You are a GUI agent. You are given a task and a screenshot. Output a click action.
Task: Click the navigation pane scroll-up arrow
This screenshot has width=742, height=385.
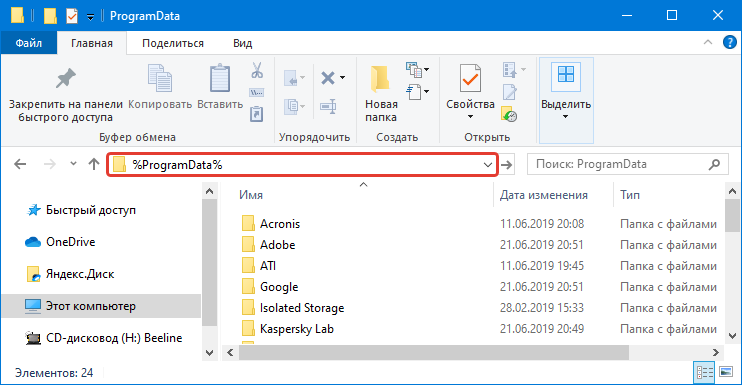pos(210,192)
